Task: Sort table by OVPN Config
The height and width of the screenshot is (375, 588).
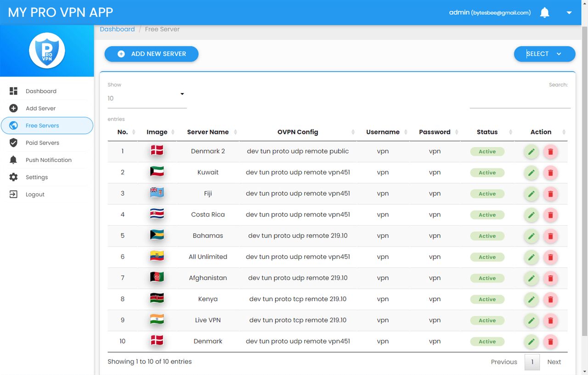Action: 298,132
